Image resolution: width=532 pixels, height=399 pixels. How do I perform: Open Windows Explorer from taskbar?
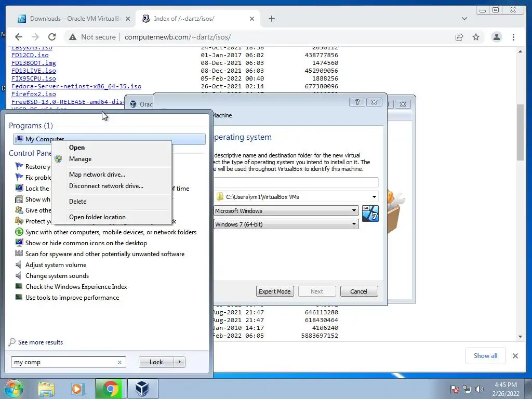tap(46, 389)
